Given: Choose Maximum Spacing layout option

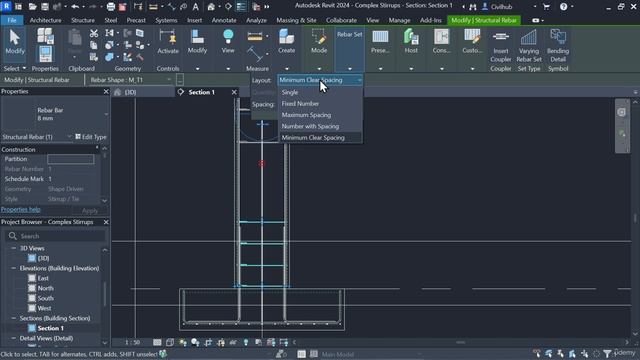Looking at the screenshot, I should coord(320,115).
